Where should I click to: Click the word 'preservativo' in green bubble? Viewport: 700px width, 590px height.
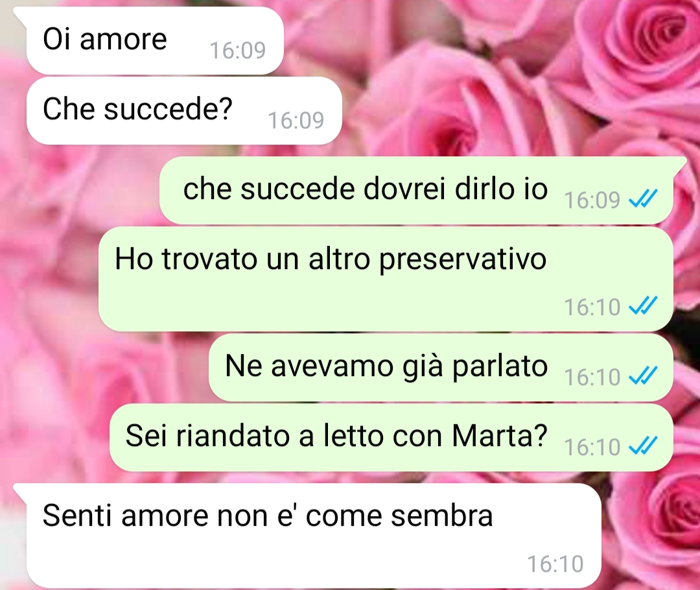click(x=463, y=261)
